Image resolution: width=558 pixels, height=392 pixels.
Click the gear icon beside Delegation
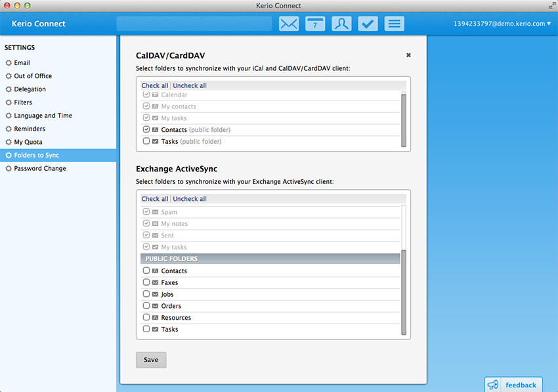9,89
